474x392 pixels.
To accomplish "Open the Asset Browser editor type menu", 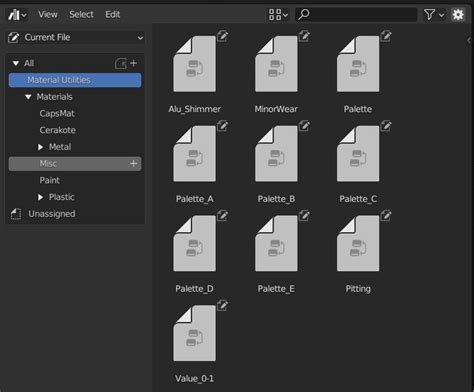I will pyautogui.click(x=17, y=15).
